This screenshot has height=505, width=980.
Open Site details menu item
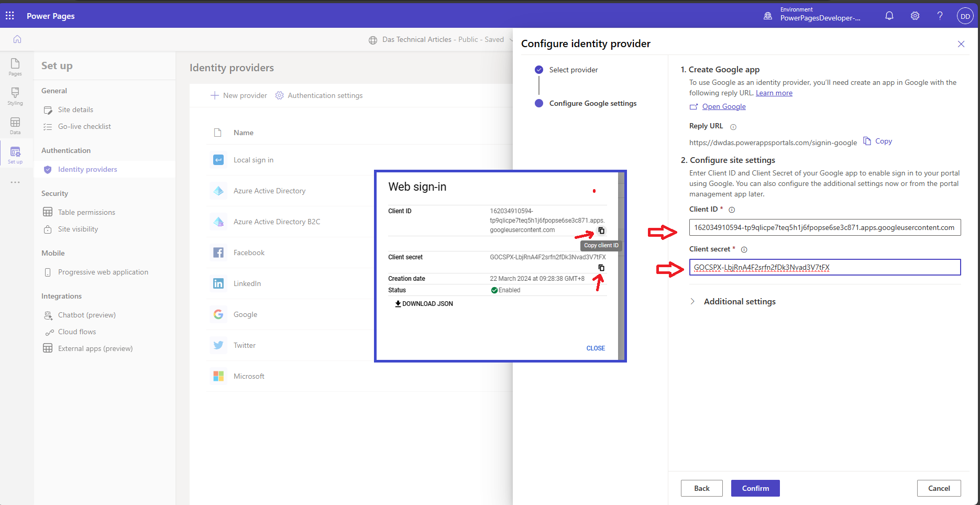coord(75,109)
